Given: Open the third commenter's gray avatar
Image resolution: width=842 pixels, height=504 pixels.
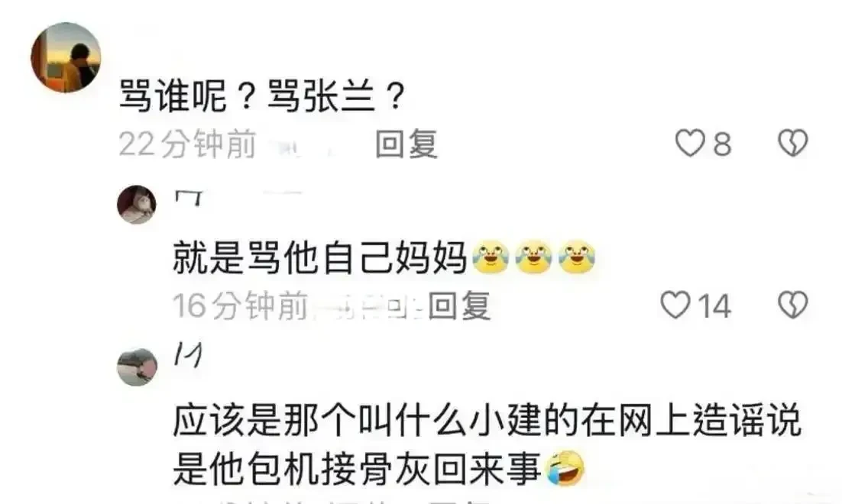Looking at the screenshot, I should tap(137, 367).
